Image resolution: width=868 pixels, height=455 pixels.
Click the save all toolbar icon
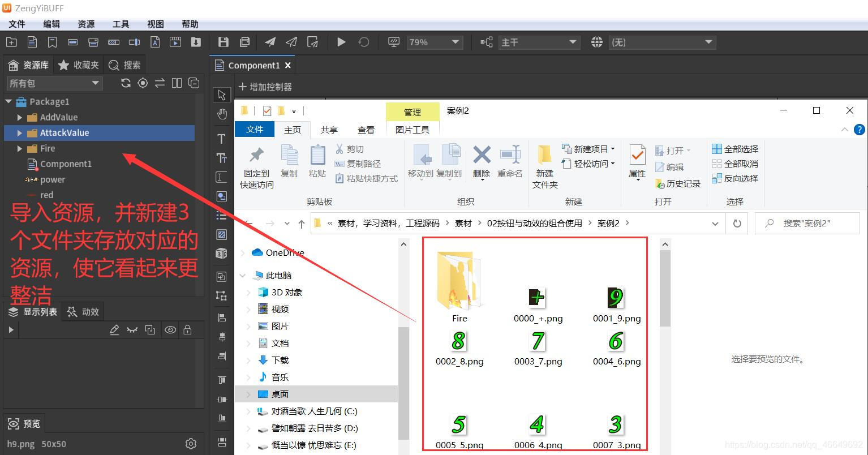[x=244, y=42]
